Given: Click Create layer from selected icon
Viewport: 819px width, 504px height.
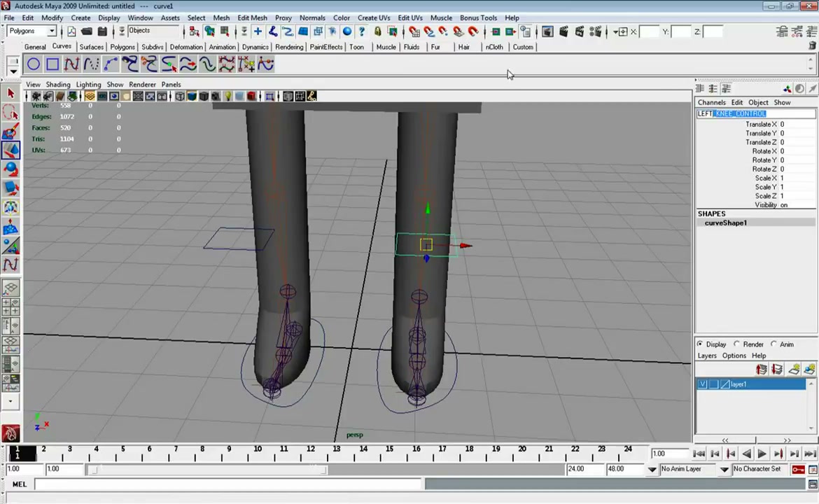Looking at the screenshot, I should (810, 370).
